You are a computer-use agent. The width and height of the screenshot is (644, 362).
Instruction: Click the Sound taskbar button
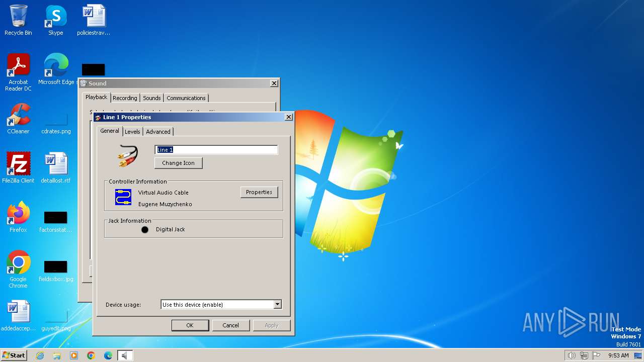125,355
